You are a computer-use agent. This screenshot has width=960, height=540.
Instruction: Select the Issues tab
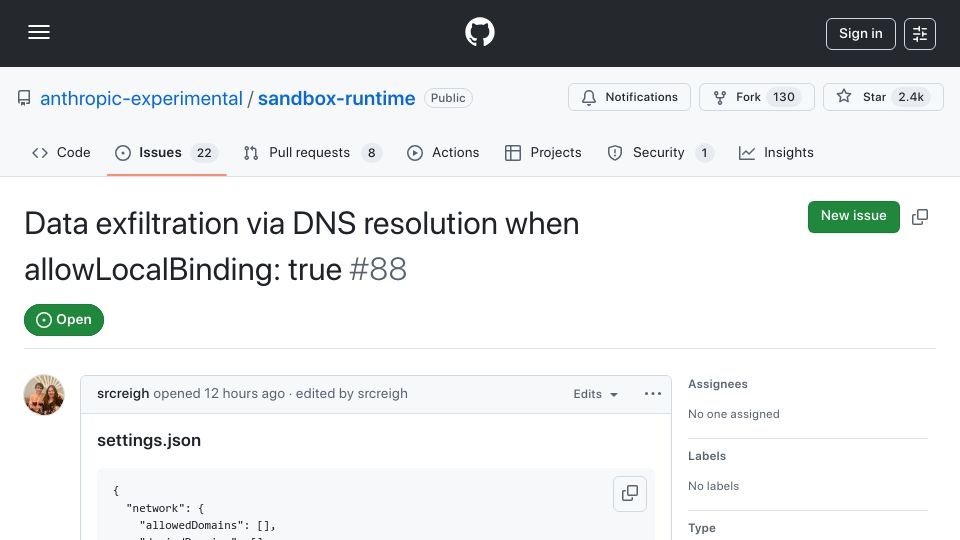(167, 153)
